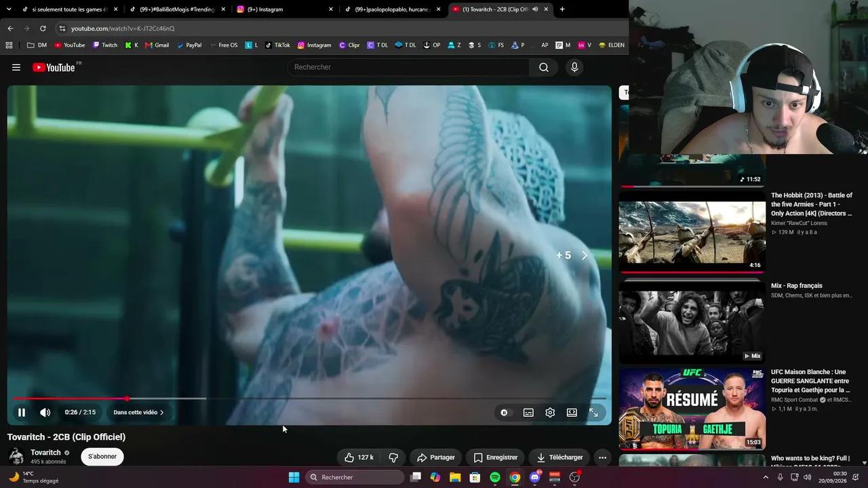The image size is (868, 488).
Task: Reload the page with the refresh icon
Action: coord(43,28)
